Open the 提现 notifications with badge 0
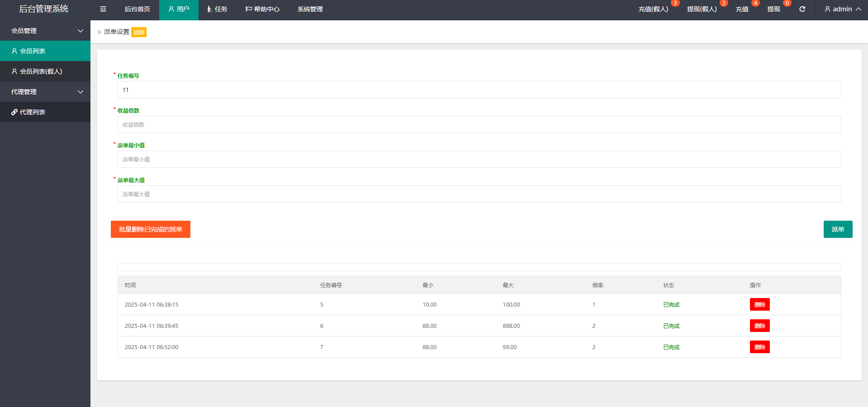Screen dimensions: 868x407 tap(773, 9)
